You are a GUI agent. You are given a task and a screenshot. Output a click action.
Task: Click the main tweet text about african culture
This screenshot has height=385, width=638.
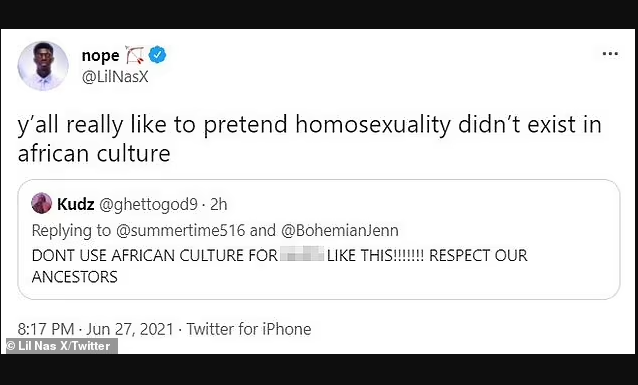[309, 138]
